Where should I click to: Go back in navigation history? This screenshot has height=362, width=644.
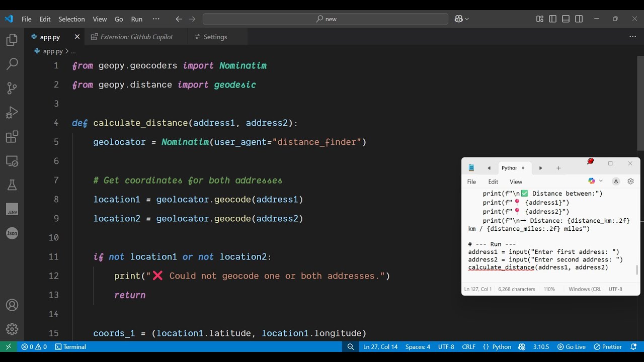tap(179, 19)
